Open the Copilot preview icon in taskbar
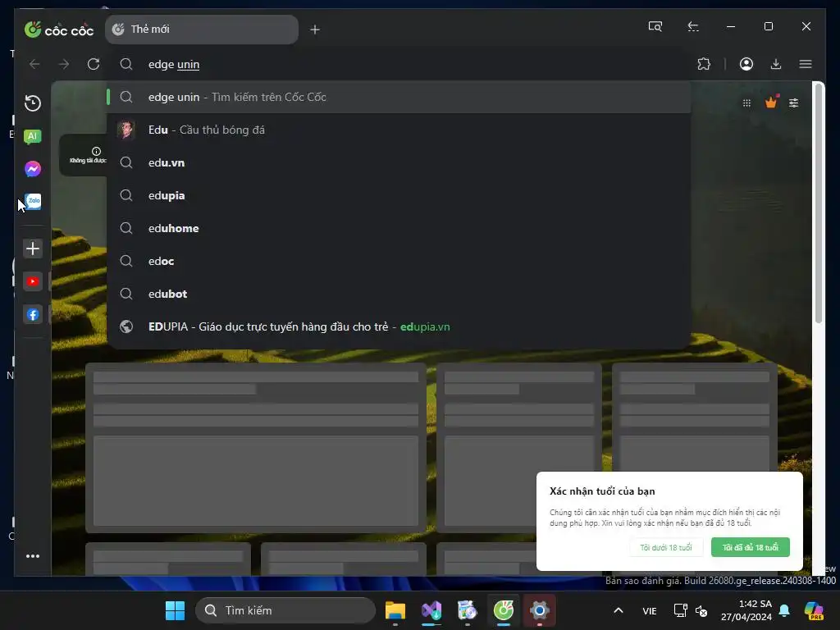Screen dimensions: 840x630 coord(814,610)
